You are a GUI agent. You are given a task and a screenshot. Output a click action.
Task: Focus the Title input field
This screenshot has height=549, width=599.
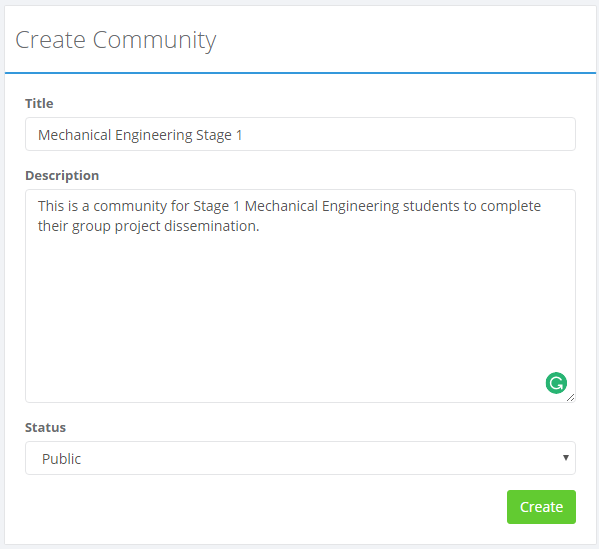pyautogui.click(x=300, y=134)
